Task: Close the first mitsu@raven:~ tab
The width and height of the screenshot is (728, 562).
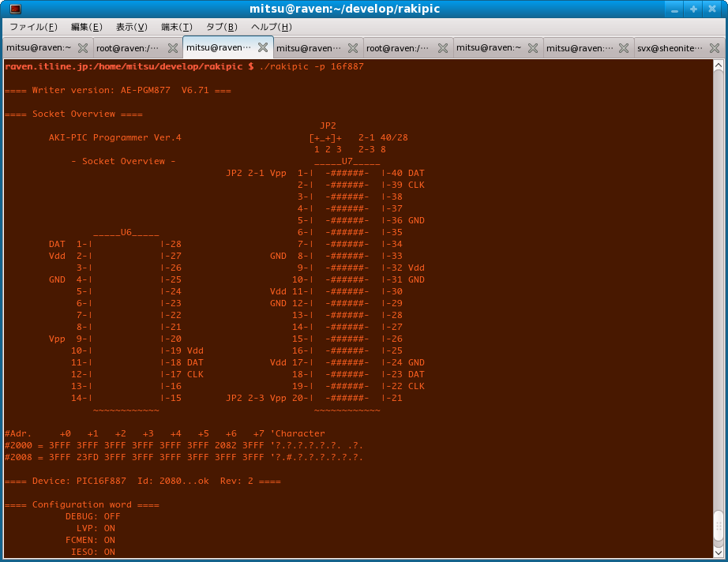Action: [82, 48]
